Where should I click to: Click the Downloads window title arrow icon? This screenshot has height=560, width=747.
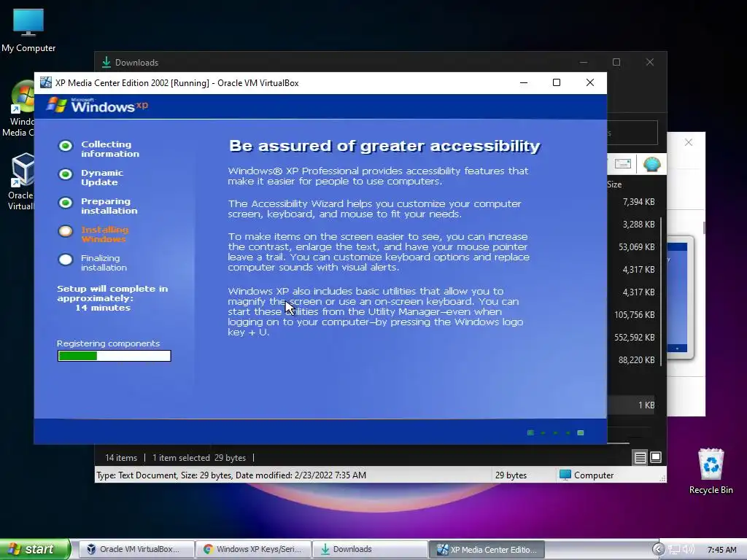[107, 62]
